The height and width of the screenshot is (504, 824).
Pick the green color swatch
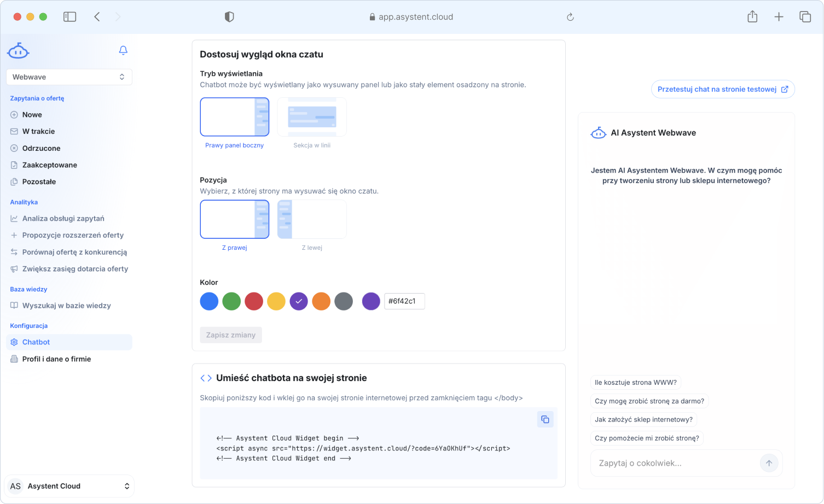[231, 301]
